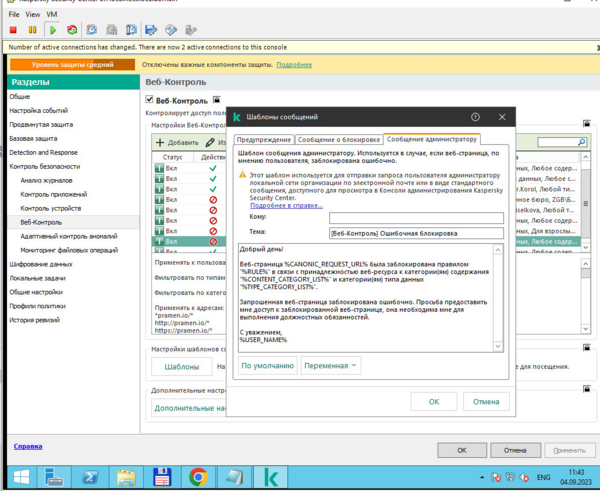Click the red stop VM button
This screenshot has width=600, height=491.
pos(13,30)
